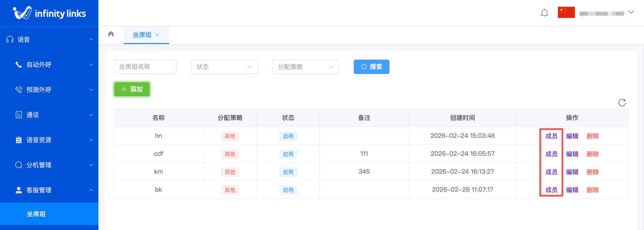Click the headset icon beside 语音
The height and width of the screenshot is (230, 644).
[10, 40]
